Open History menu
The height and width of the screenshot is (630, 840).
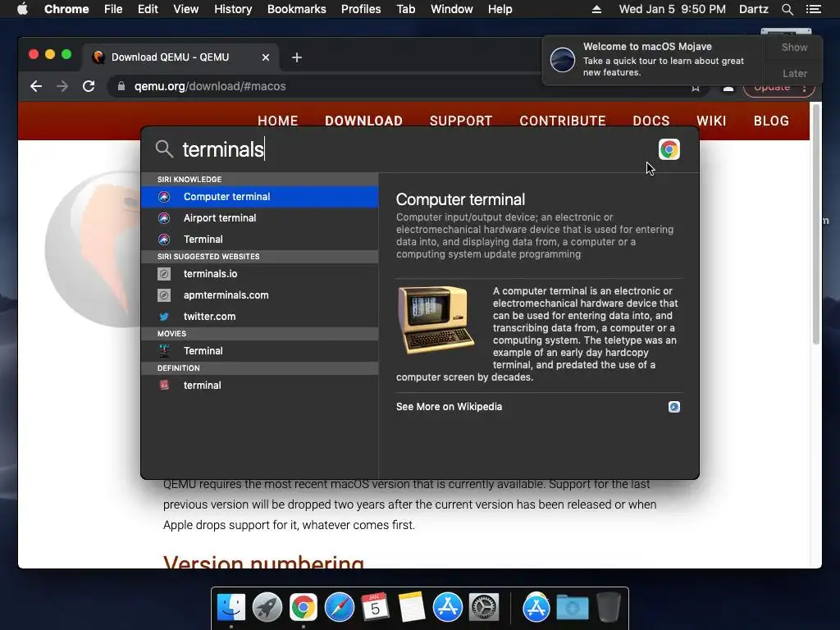pyautogui.click(x=233, y=9)
